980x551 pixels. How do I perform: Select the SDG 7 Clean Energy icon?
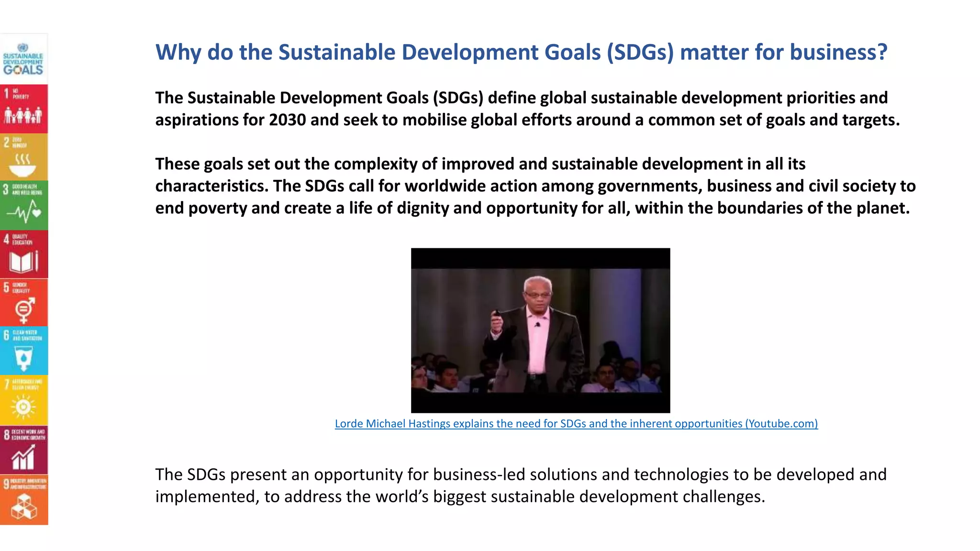pyautogui.click(x=23, y=400)
